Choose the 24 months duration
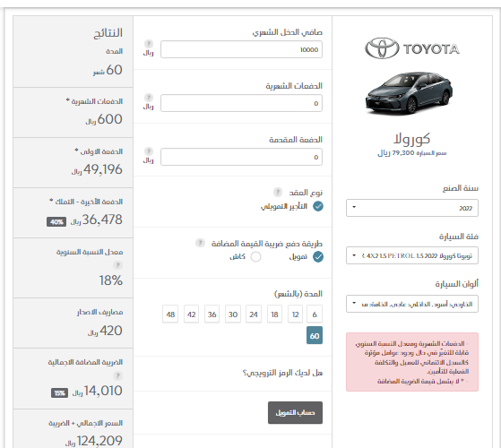Screen dimensions: 501x448 (254, 314)
